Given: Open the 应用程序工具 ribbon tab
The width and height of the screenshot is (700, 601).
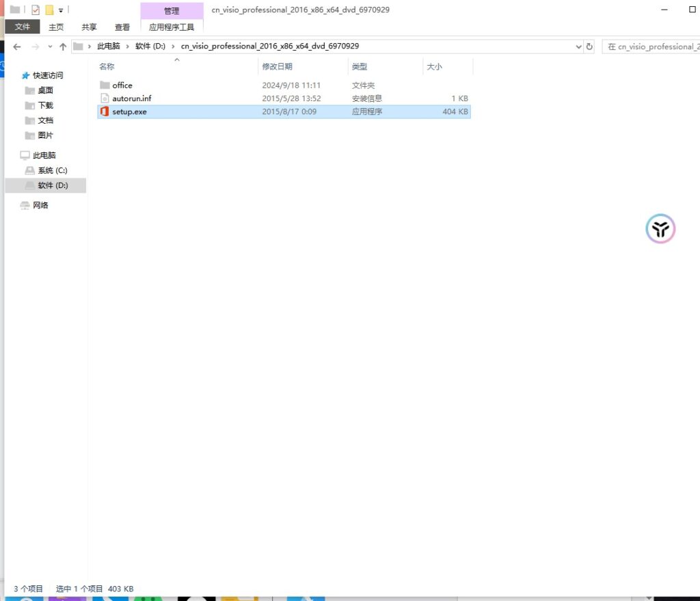Looking at the screenshot, I should [x=172, y=27].
